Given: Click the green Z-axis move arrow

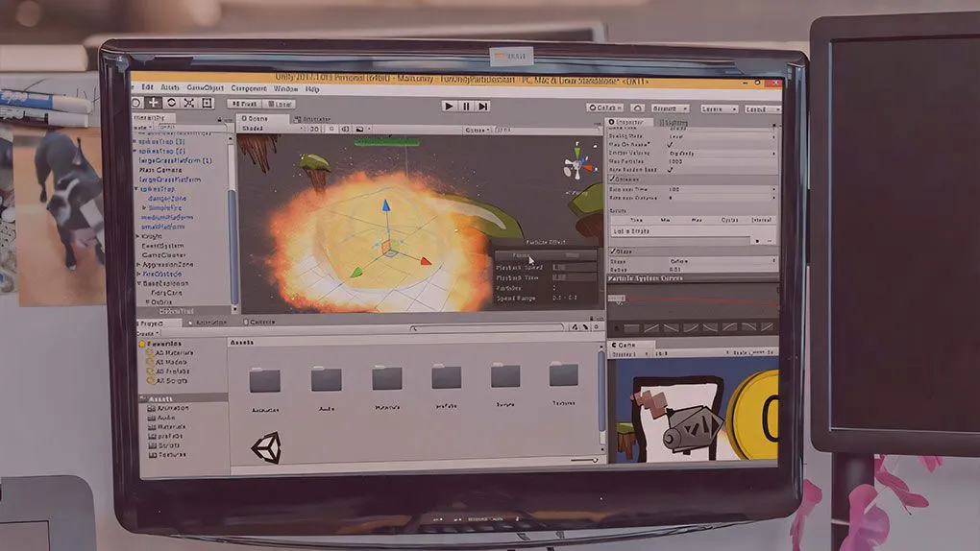Looking at the screenshot, I should [355, 272].
